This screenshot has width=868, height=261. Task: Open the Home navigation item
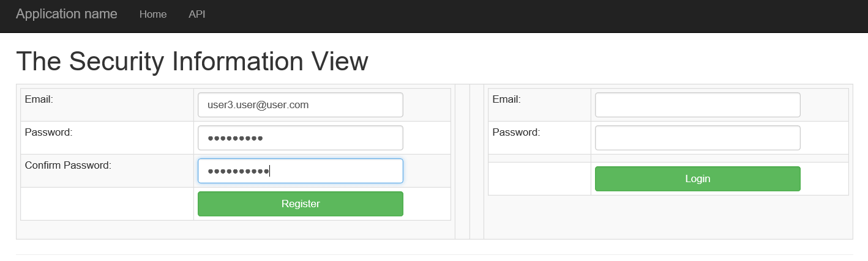click(x=153, y=14)
